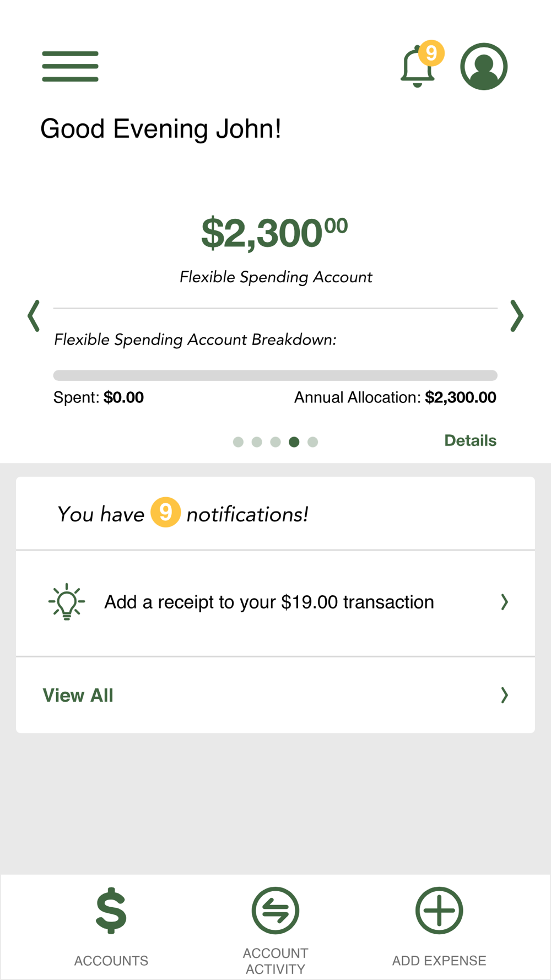Viewport: 551px width, 980px height.
Task: Open Add a receipt to $19.00 transaction
Action: 269,602
